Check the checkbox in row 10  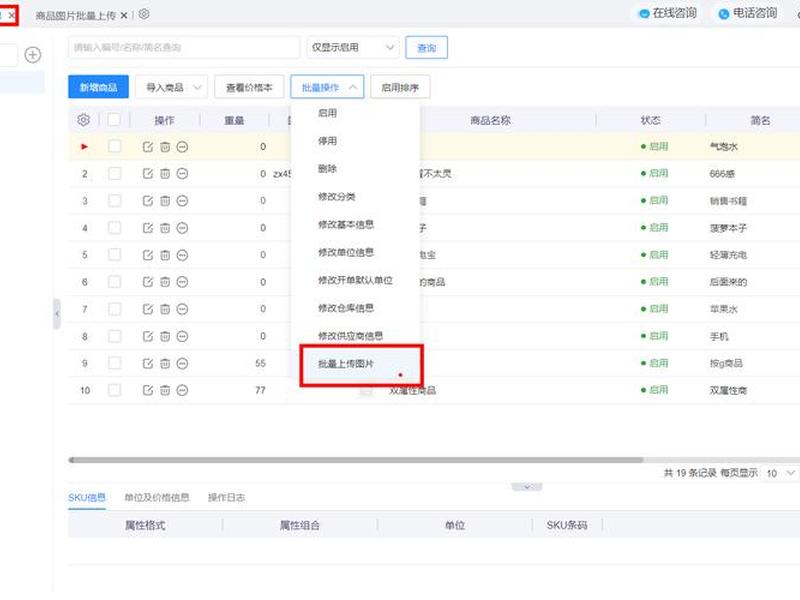pos(114,390)
